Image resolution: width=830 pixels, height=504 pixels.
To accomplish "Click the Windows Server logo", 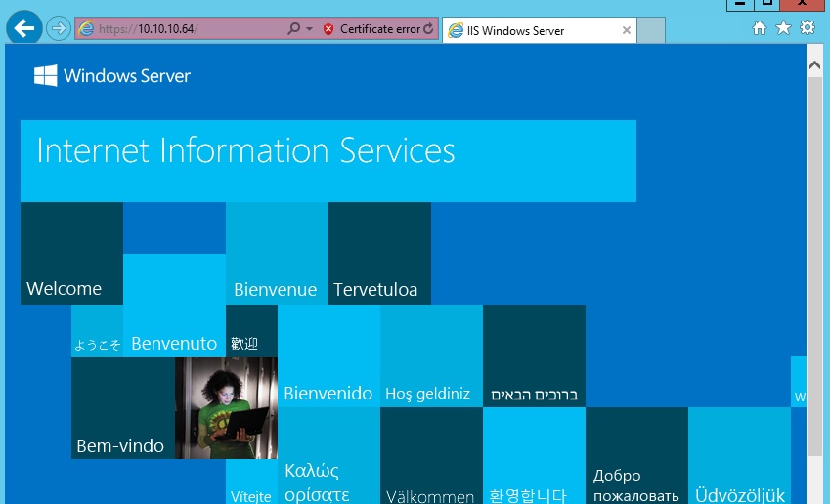I will pos(111,75).
